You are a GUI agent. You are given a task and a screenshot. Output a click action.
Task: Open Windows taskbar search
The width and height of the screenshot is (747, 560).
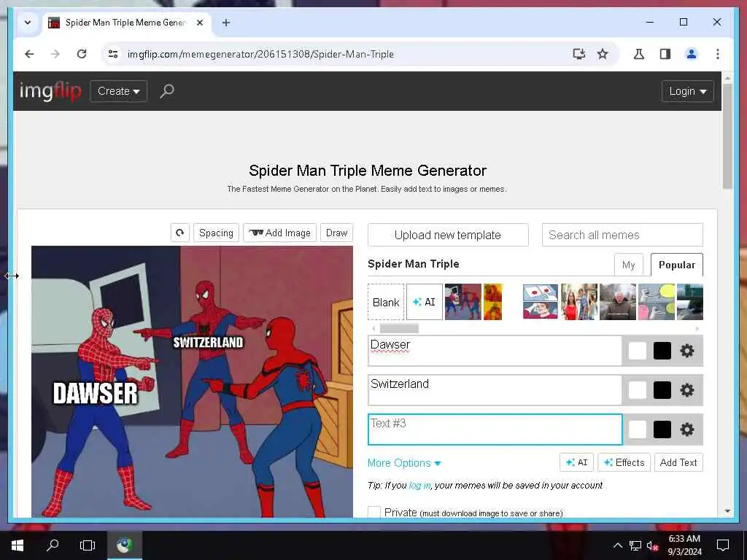point(53,545)
